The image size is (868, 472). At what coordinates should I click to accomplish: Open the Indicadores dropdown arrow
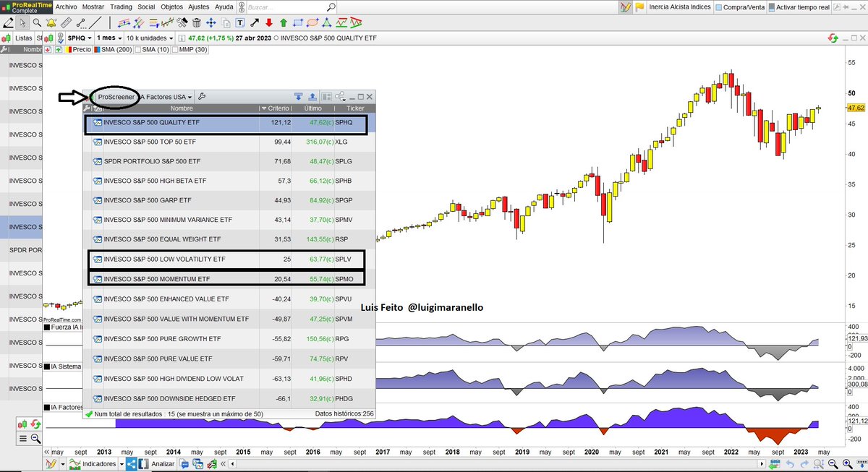(122, 464)
